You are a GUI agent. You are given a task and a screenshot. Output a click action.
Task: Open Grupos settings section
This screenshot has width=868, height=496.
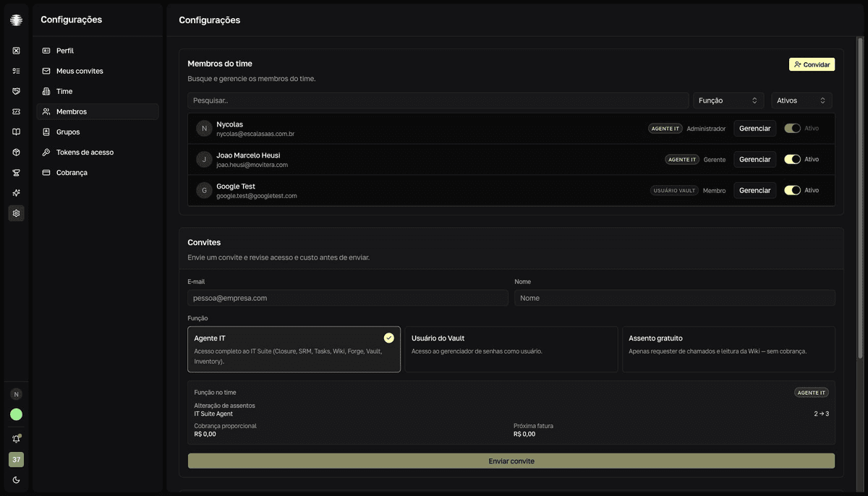pyautogui.click(x=98, y=132)
